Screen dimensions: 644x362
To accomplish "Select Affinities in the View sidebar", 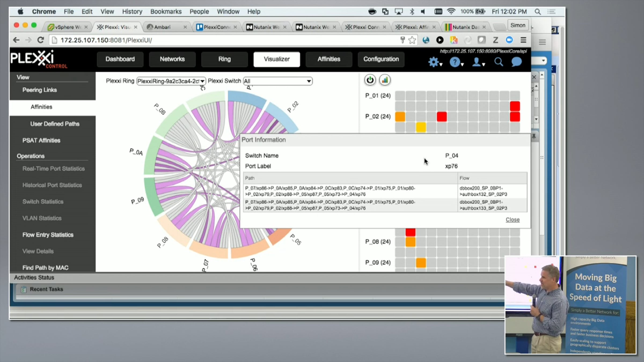I will [x=41, y=107].
